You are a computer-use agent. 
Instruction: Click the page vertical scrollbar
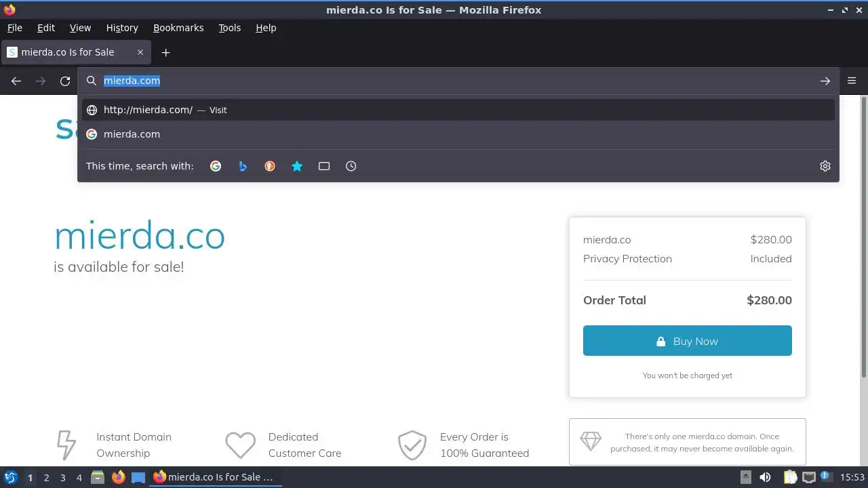tap(864, 237)
